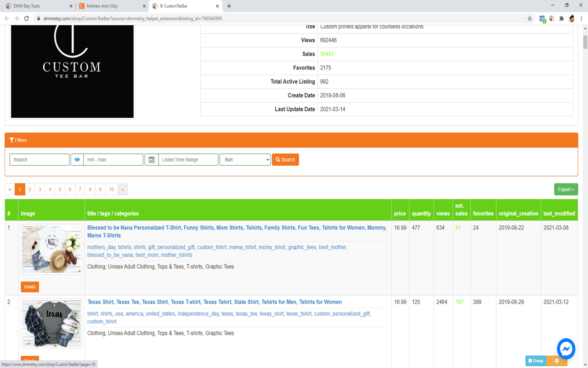Open Blessed to be Nana listing title
This screenshot has width=588, height=368.
[x=237, y=231]
